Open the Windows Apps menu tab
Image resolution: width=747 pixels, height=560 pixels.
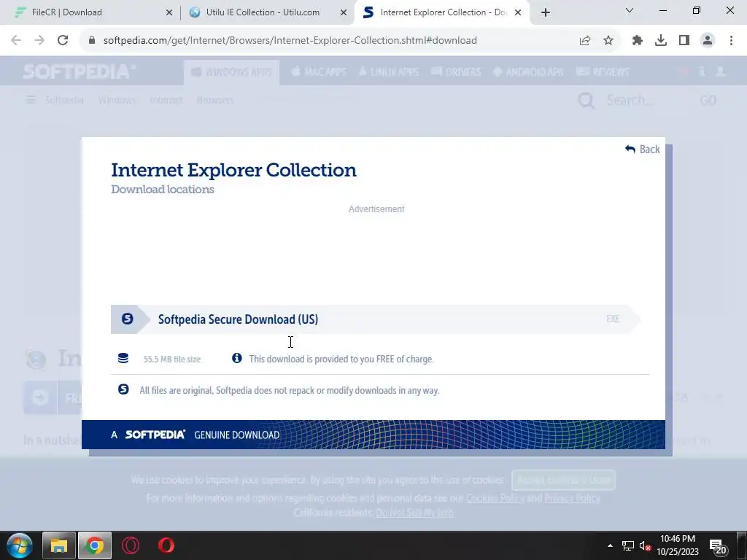tap(231, 72)
